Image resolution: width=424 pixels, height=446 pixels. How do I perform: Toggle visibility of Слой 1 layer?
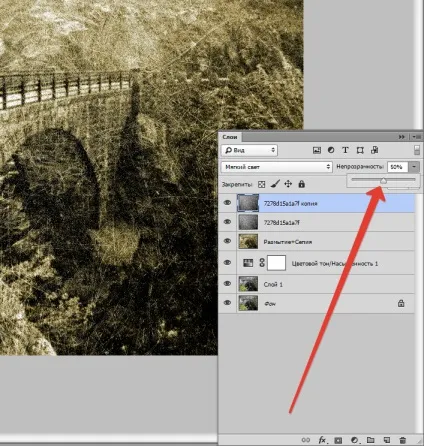[x=227, y=284]
